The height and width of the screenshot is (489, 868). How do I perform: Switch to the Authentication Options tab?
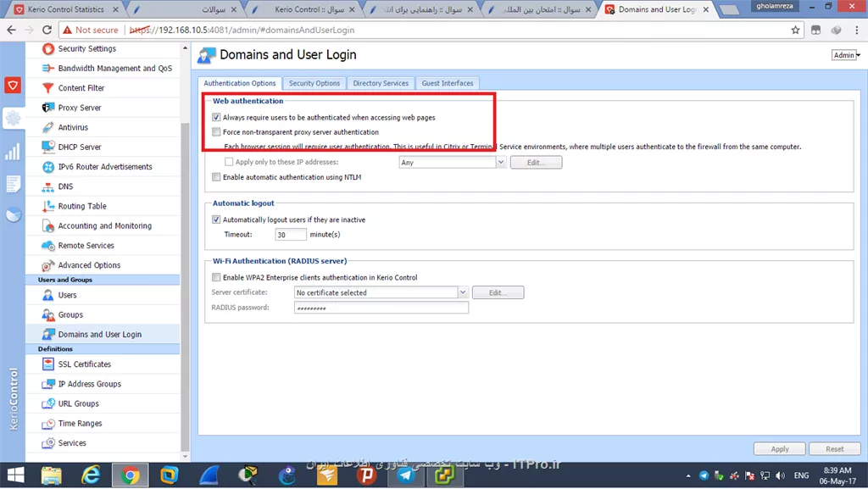(x=240, y=83)
